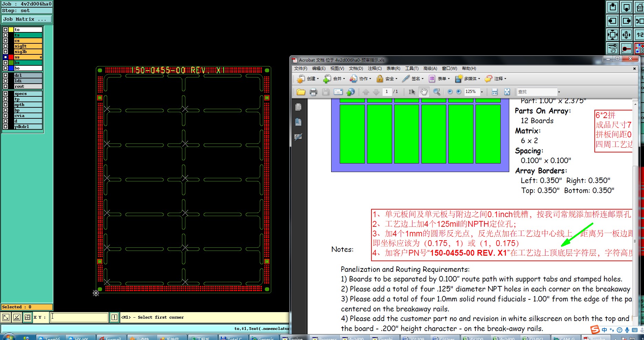The image size is (644, 340).
Task: Open the 文件(F) menu in Acrobat
Action: (300, 68)
